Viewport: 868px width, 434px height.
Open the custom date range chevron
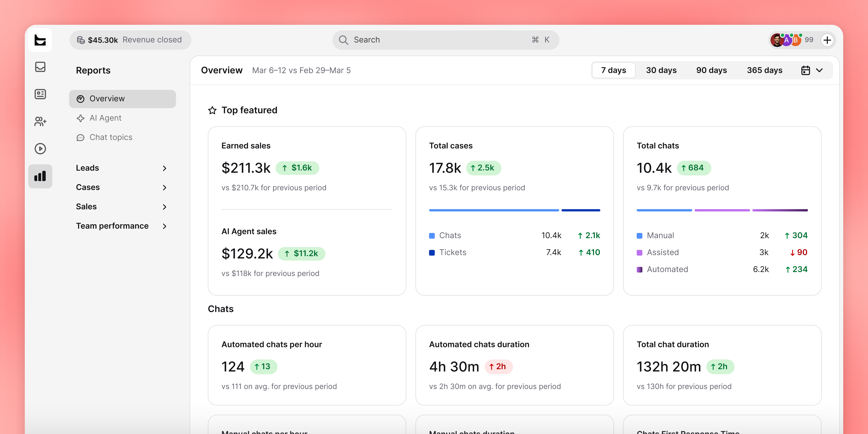[x=820, y=70]
